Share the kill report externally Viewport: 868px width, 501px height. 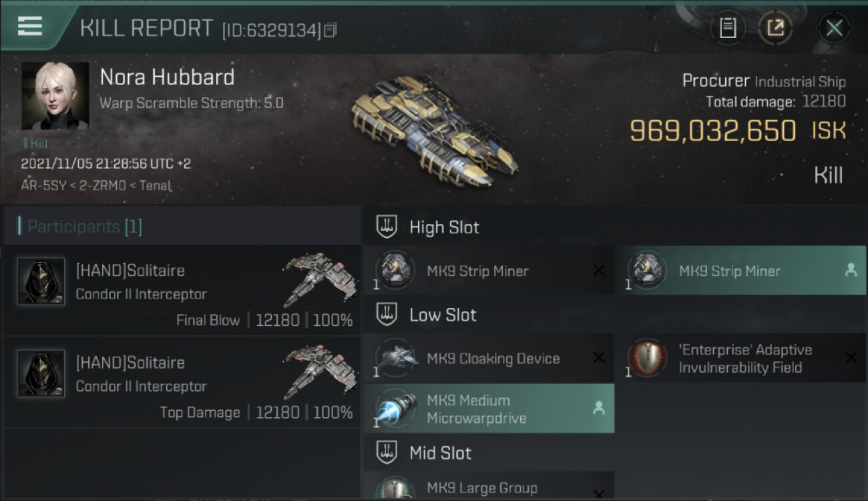[x=775, y=28]
